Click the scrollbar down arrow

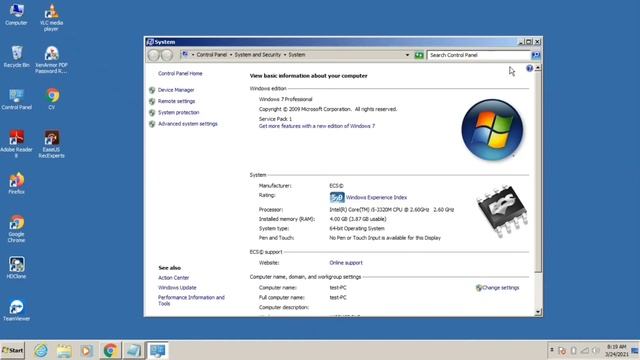coord(538,312)
